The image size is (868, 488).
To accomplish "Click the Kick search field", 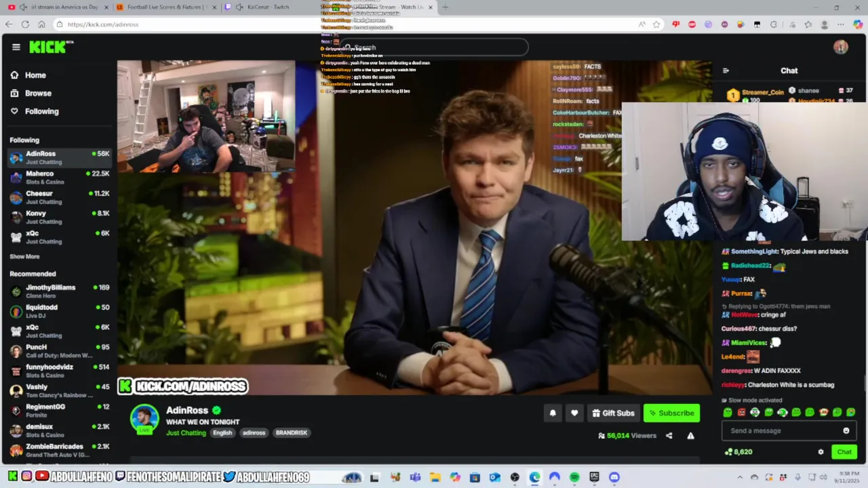I will click(x=434, y=47).
